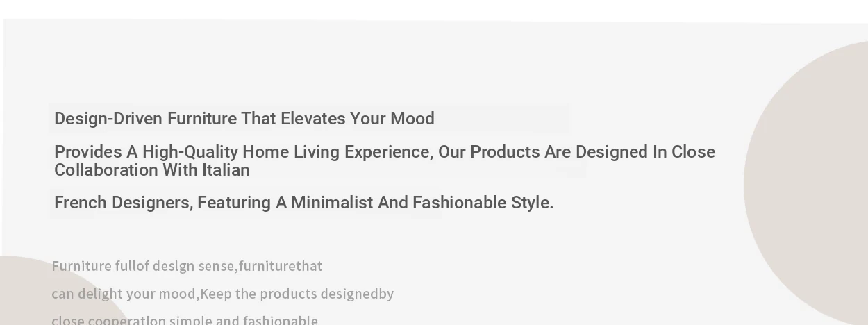Click the words 'In Close' ending second line
This screenshot has height=325, width=868.
click(684, 152)
